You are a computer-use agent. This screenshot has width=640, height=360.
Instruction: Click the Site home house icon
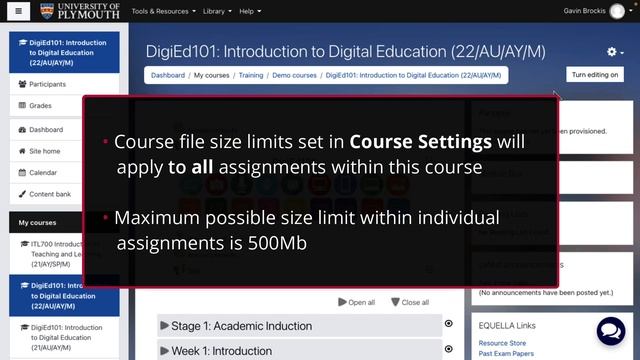pos(22,151)
